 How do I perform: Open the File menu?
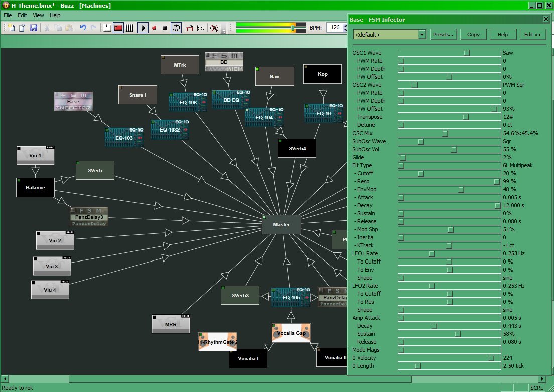[x=8, y=15]
